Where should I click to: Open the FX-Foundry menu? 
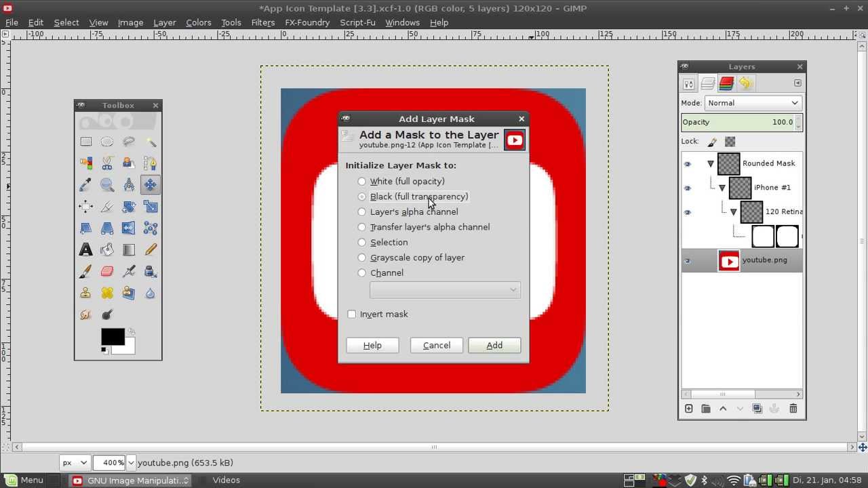point(307,22)
